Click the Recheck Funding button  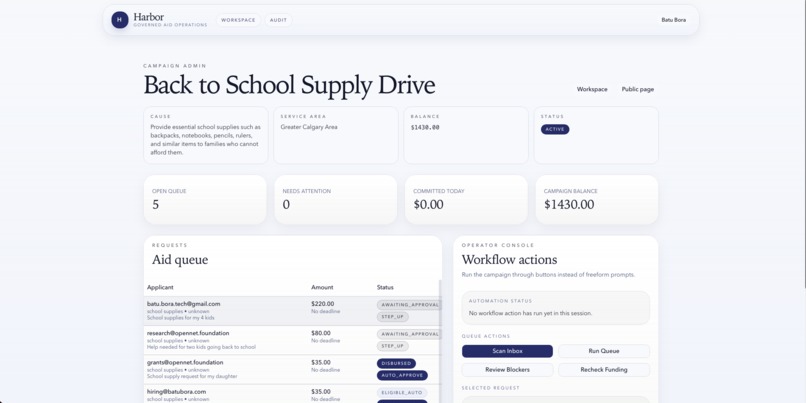point(604,370)
